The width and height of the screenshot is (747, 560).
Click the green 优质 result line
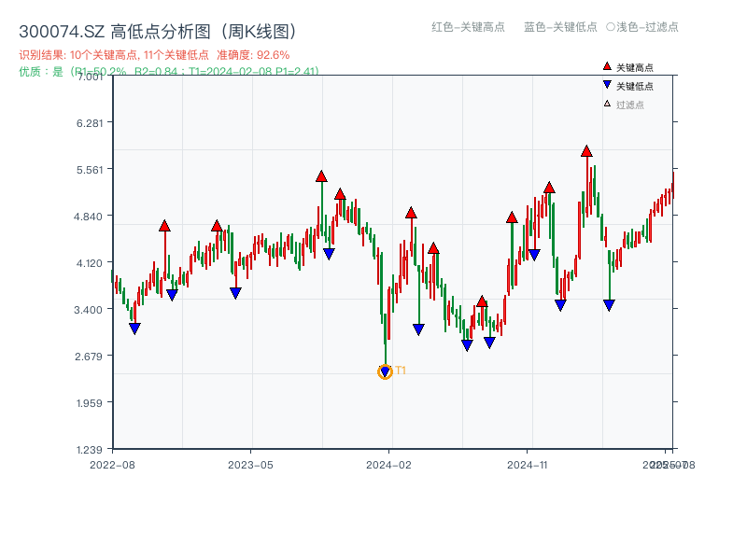(169, 72)
